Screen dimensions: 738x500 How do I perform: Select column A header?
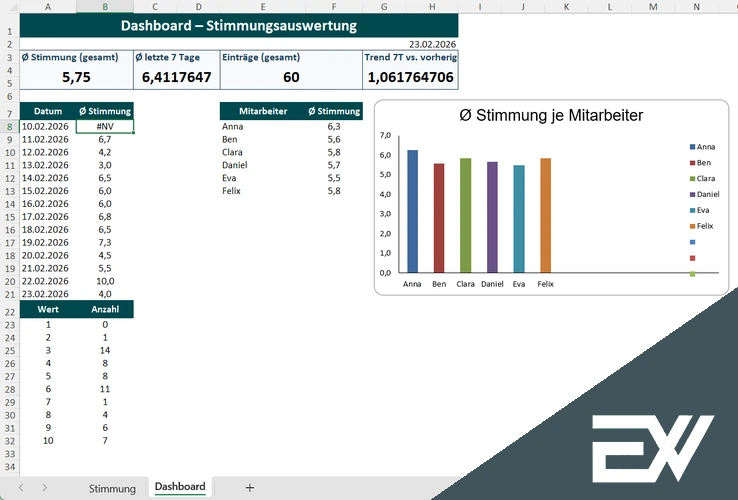click(48, 7)
